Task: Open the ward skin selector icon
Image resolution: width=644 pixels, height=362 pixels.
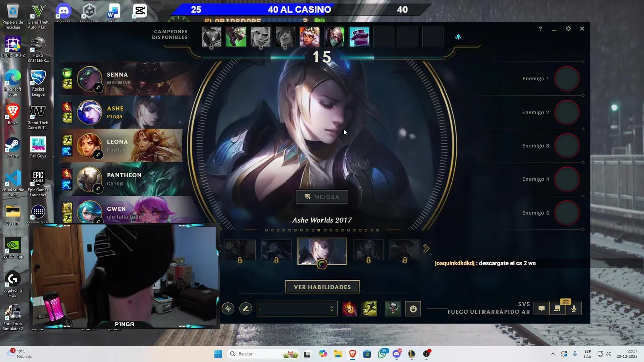Action: point(393,308)
